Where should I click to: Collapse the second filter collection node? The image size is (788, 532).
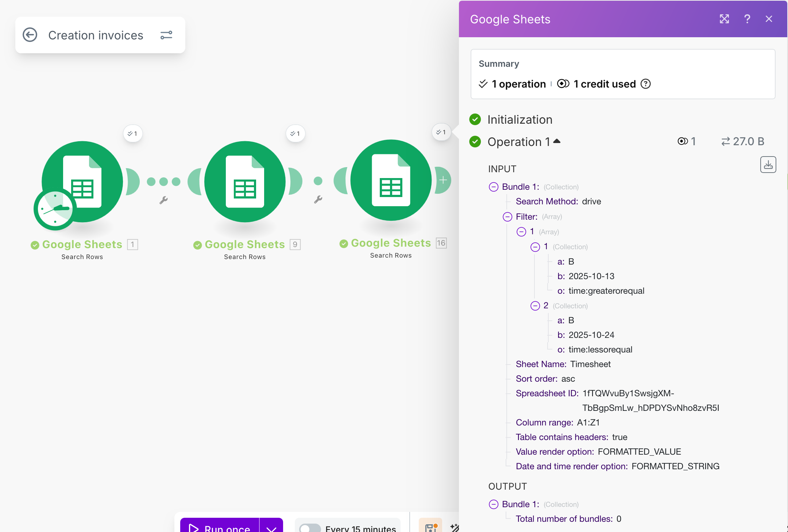click(535, 306)
